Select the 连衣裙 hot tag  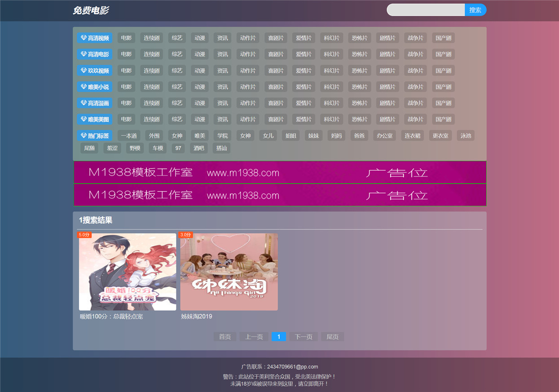pyautogui.click(x=413, y=136)
